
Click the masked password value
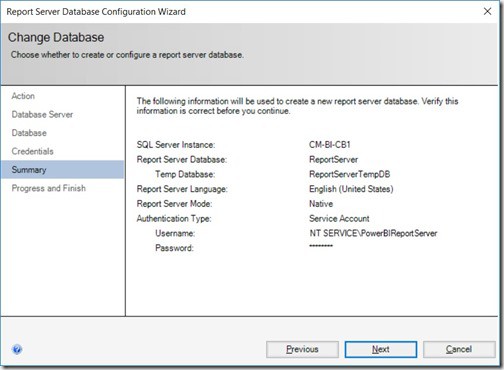pyautogui.click(x=321, y=246)
